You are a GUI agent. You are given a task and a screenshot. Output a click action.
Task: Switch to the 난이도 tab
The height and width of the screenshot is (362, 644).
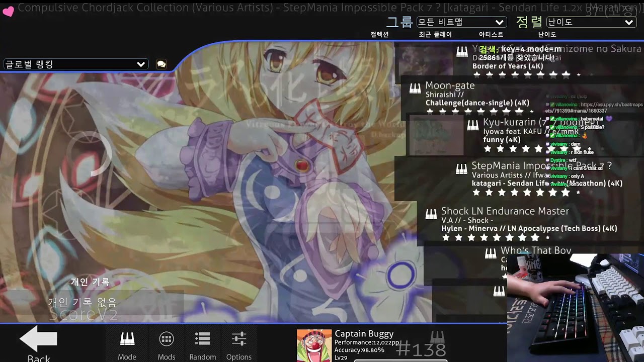tap(547, 35)
